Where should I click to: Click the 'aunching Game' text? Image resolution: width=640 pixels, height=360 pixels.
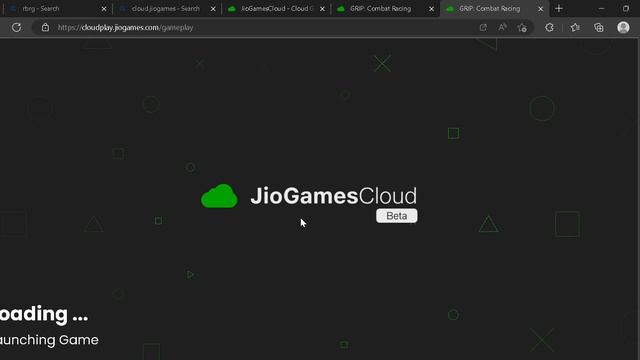(49, 340)
